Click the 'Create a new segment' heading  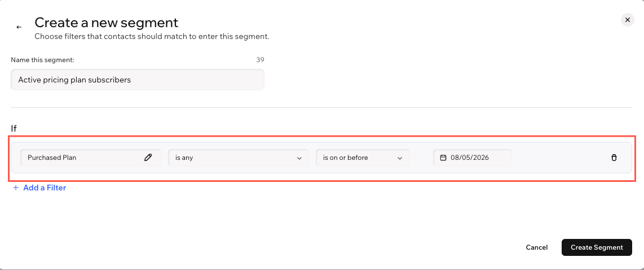click(x=107, y=22)
